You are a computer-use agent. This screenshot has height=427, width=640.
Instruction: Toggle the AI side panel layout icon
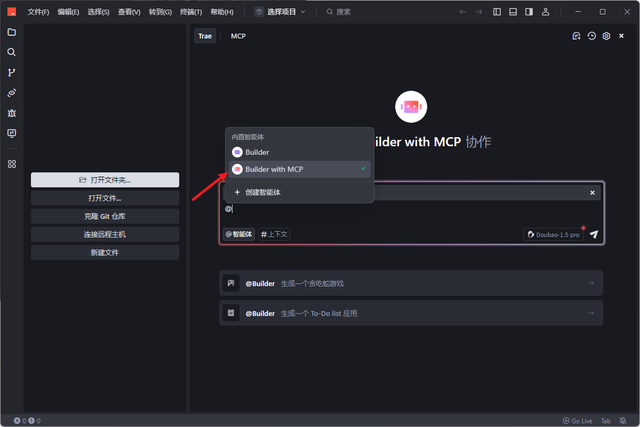(529, 12)
